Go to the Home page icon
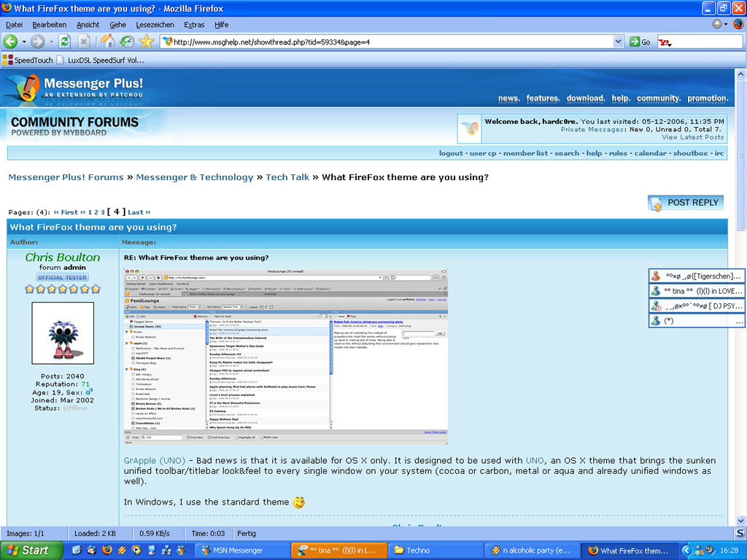747x560 pixels. pos(107,42)
